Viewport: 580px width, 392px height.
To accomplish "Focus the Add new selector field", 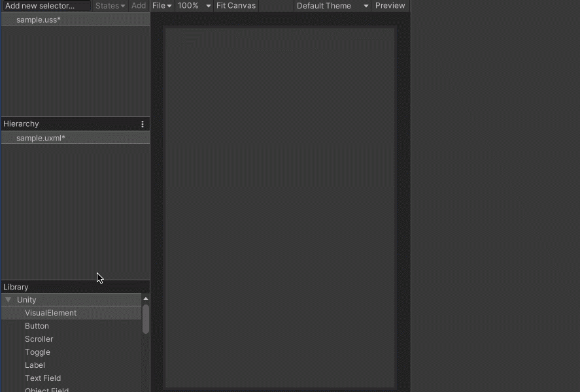I will 46,6.
